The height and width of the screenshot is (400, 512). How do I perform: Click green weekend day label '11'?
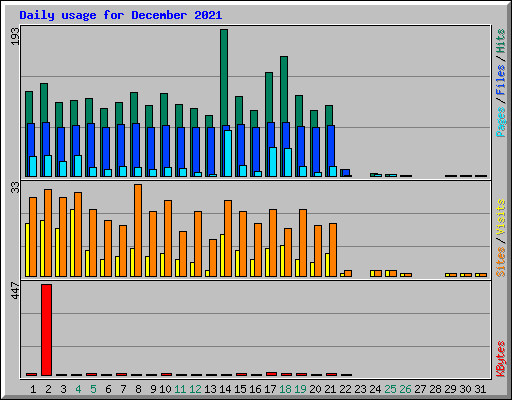coord(180,389)
